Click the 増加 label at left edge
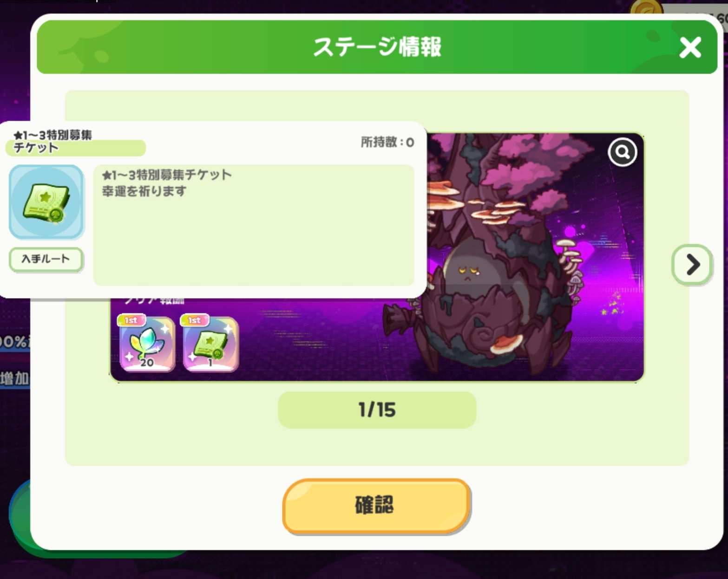This screenshot has width=728, height=579. [15, 378]
